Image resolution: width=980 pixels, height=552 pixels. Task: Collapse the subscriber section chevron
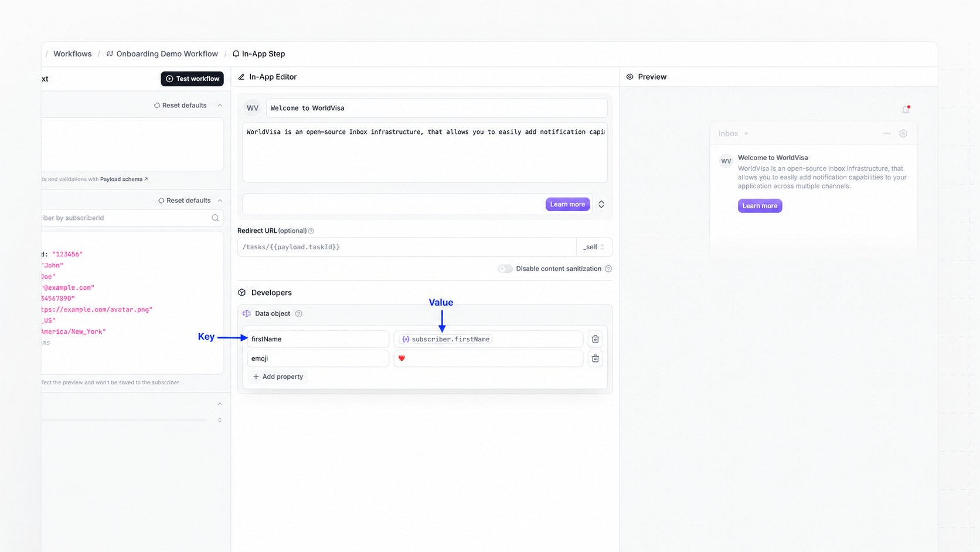click(220, 201)
